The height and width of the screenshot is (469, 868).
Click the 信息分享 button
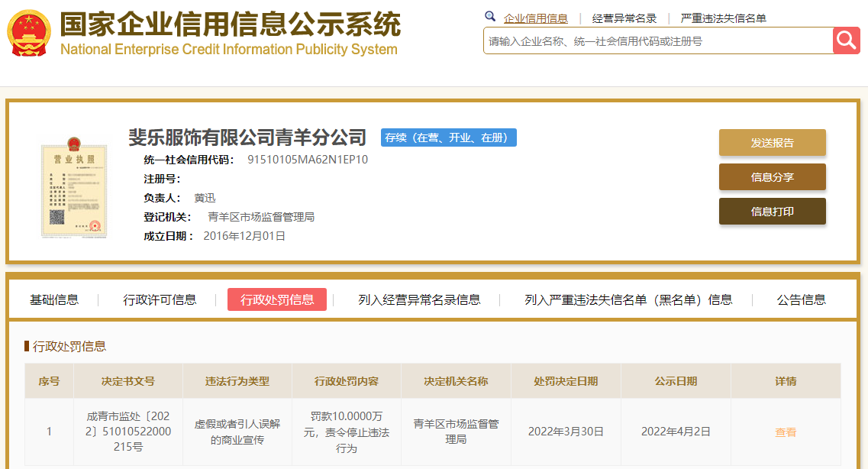coord(772,176)
